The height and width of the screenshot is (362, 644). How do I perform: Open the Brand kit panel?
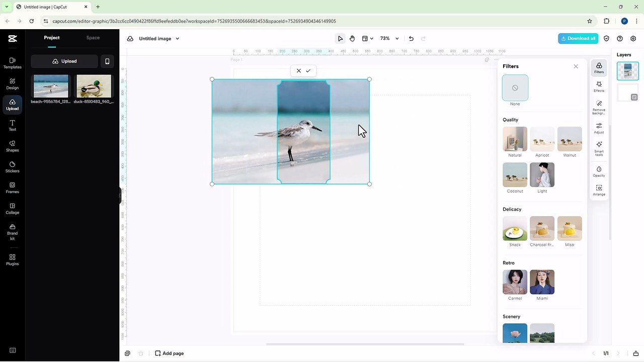pyautogui.click(x=13, y=231)
